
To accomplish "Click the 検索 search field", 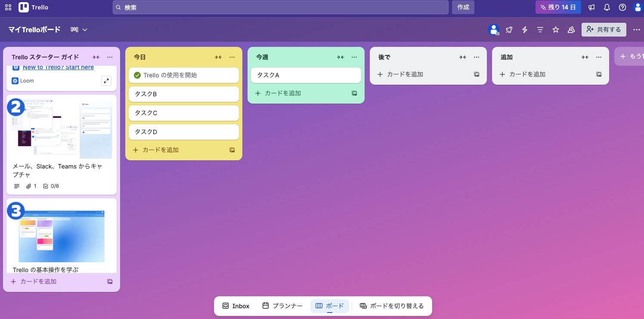I will 280,7.
